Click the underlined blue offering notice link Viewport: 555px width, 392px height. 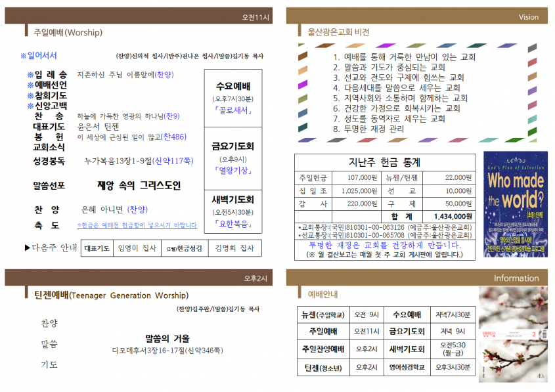pyautogui.click(x=137, y=225)
